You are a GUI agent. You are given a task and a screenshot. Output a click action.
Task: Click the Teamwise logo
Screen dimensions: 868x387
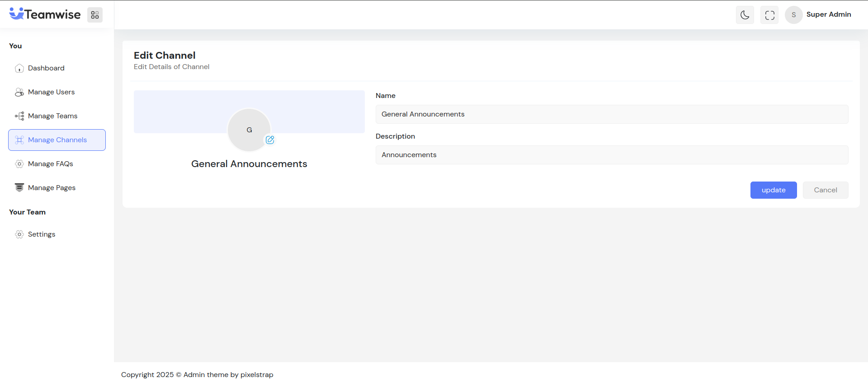pyautogui.click(x=45, y=14)
